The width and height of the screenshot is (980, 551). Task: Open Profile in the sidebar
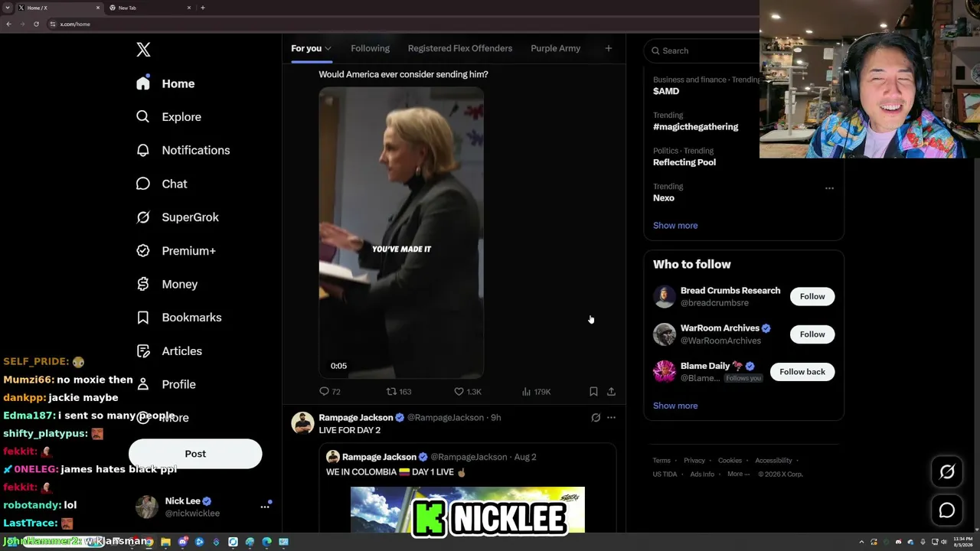point(166,384)
